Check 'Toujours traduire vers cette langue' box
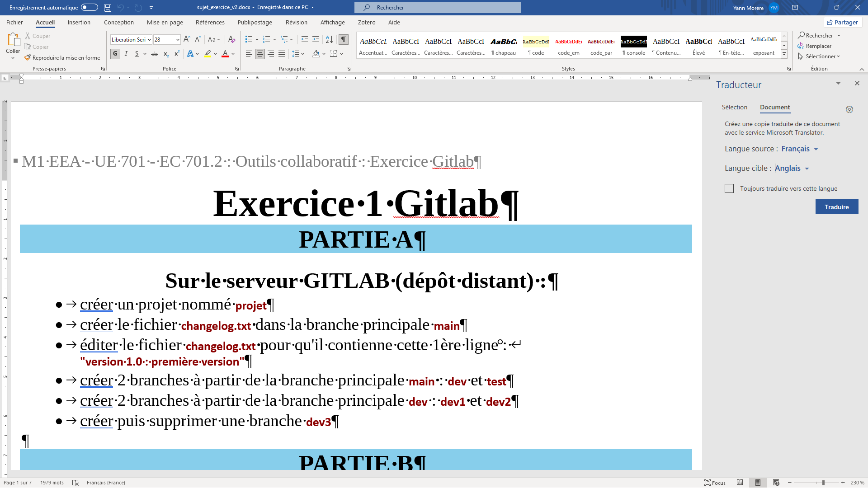 point(729,189)
